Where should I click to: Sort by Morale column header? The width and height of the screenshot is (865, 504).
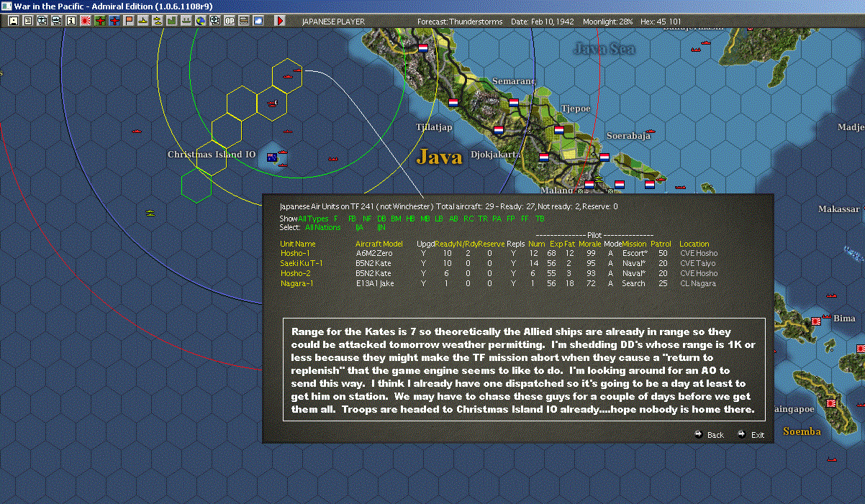(590, 244)
